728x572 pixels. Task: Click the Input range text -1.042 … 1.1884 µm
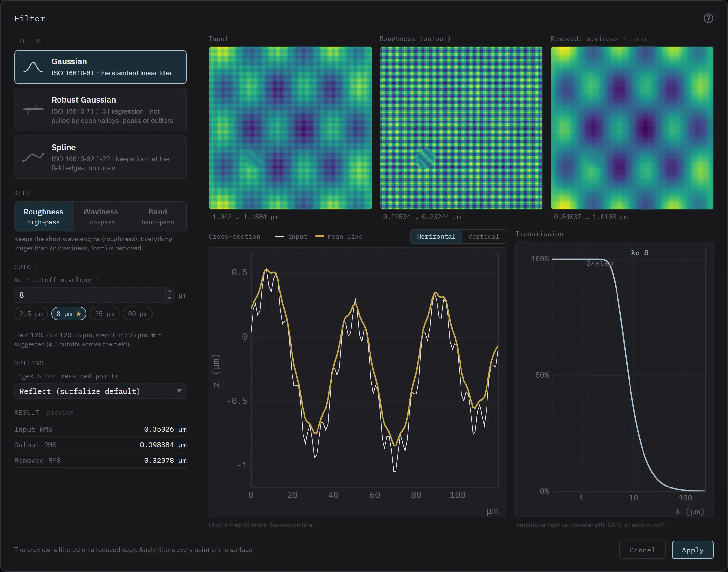pyautogui.click(x=243, y=217)
